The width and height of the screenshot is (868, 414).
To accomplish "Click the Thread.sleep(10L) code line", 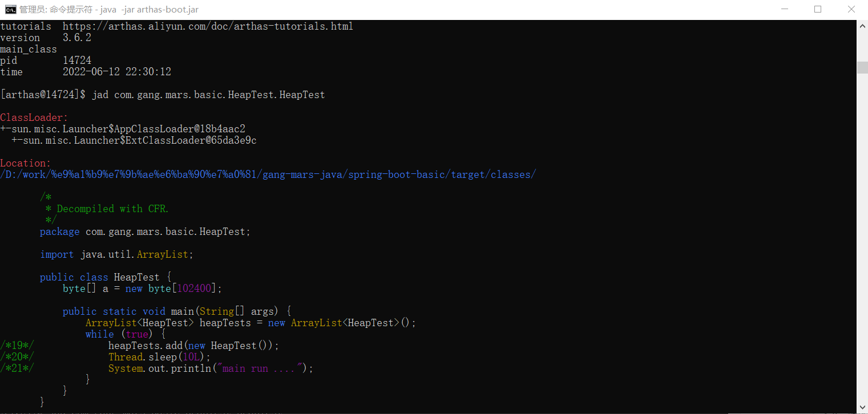I will pos(160,357).
